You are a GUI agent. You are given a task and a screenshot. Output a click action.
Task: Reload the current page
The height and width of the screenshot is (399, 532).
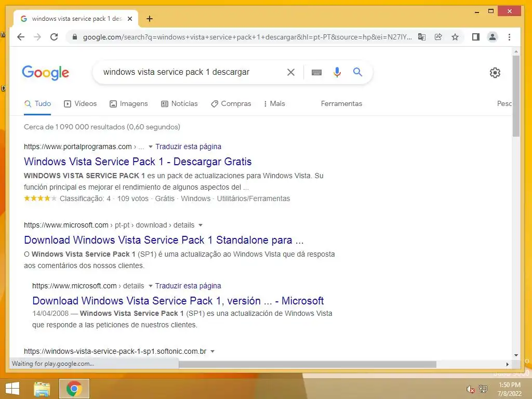coord(54,37)
